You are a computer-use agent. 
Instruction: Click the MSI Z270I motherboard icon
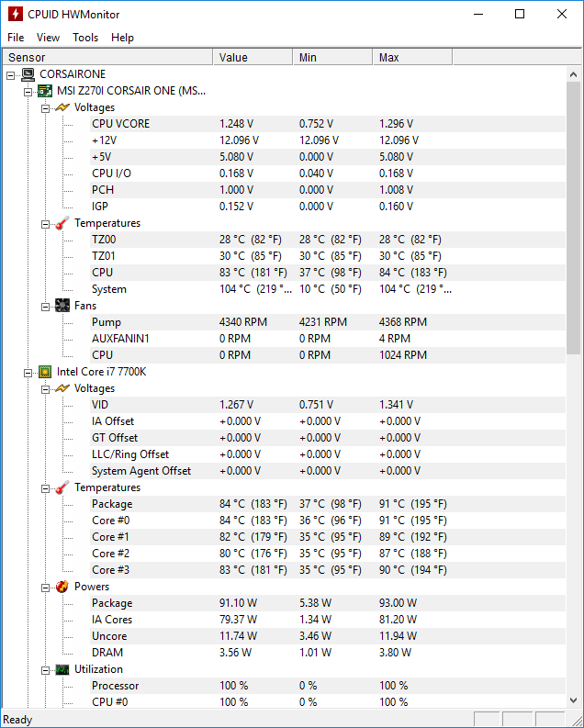click(45, 91)
